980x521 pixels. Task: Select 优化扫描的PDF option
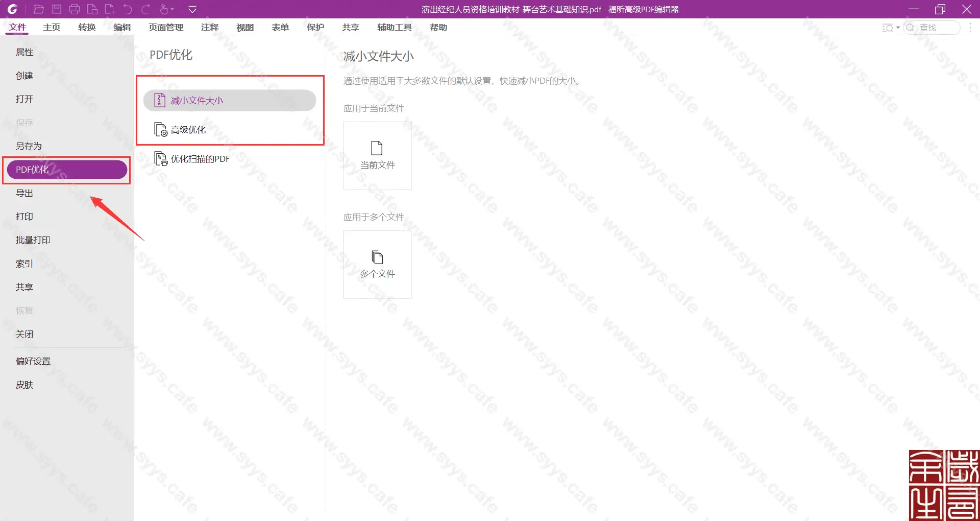pos(200,159)
